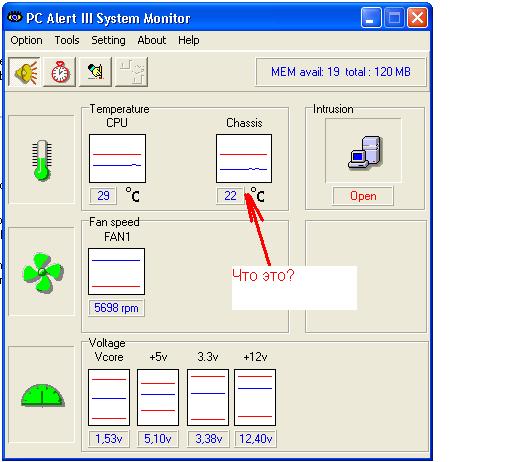Click the Vcore voltage graph

[x=109, y=397]
